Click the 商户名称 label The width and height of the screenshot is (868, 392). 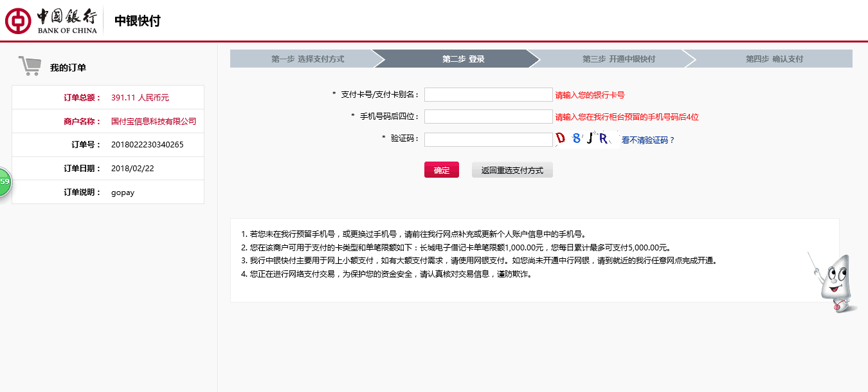pyautogui.click(x=82, y=121)
